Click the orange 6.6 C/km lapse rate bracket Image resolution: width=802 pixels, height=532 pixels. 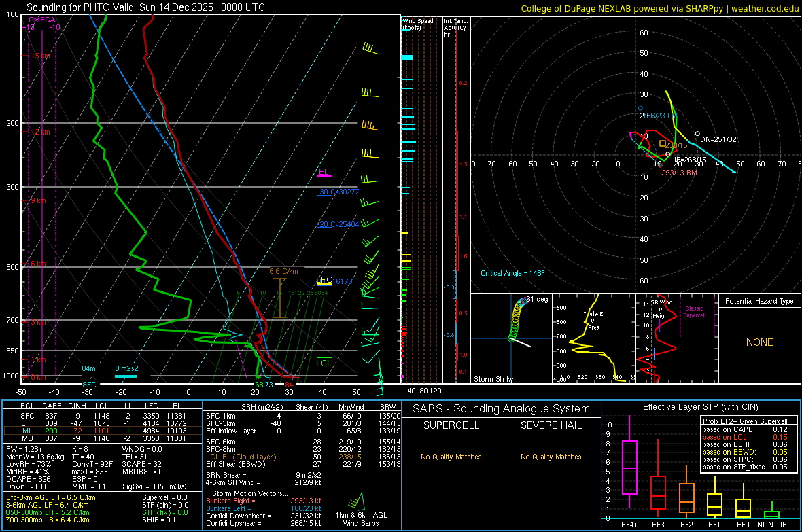(x=280, y=298)
